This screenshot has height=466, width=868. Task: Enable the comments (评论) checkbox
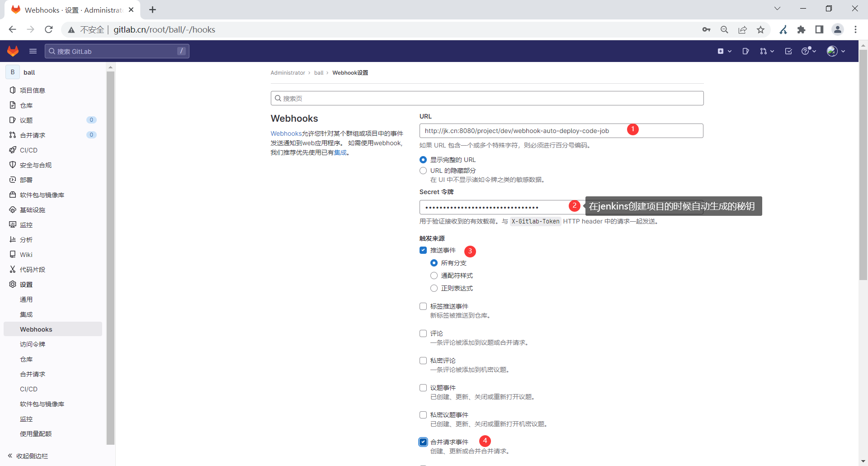click(423, 333)
